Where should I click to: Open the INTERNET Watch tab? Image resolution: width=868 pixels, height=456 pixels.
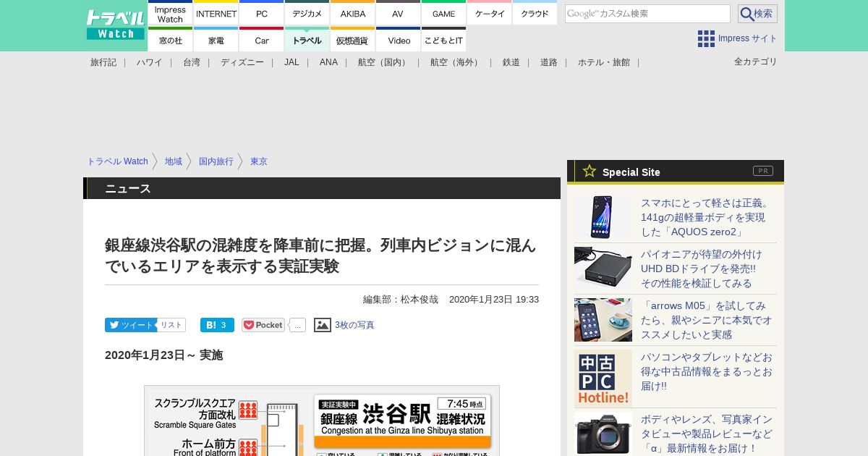point(216,14)
